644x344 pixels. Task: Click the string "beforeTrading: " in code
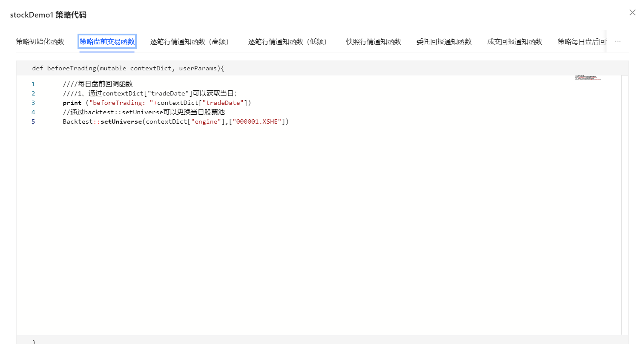[x=121, y=103]
